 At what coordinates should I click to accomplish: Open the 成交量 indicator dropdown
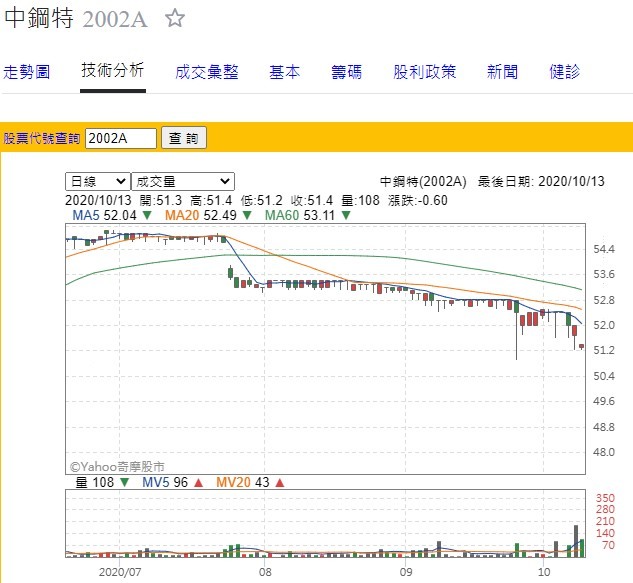click(183, 181)
